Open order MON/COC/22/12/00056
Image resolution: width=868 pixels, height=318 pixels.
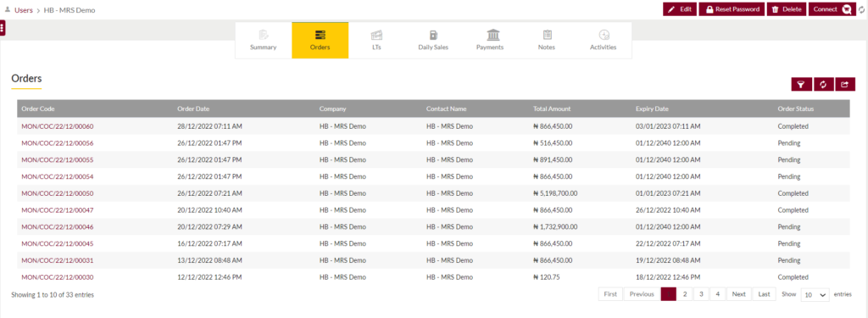click(x=58, y=143)
